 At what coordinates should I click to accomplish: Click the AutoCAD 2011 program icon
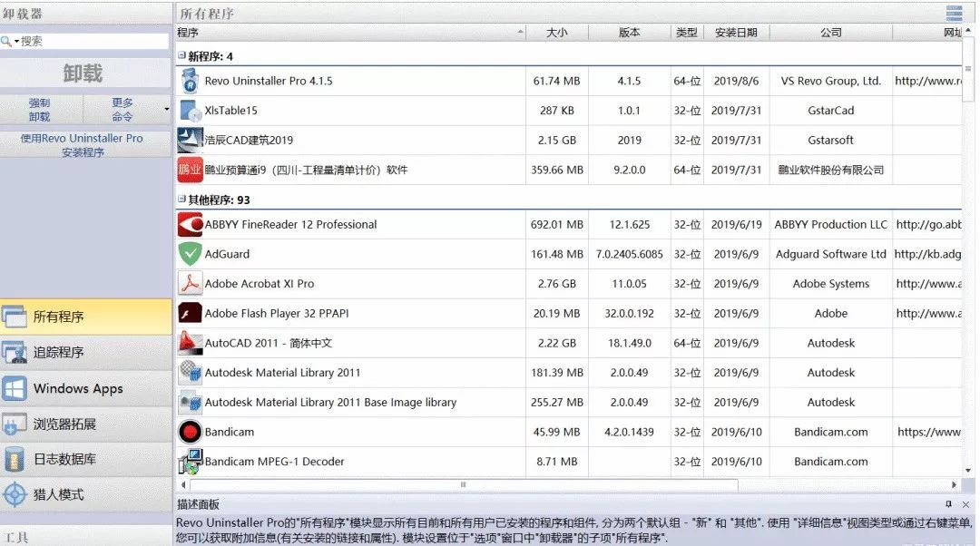[x=190, y=343]
